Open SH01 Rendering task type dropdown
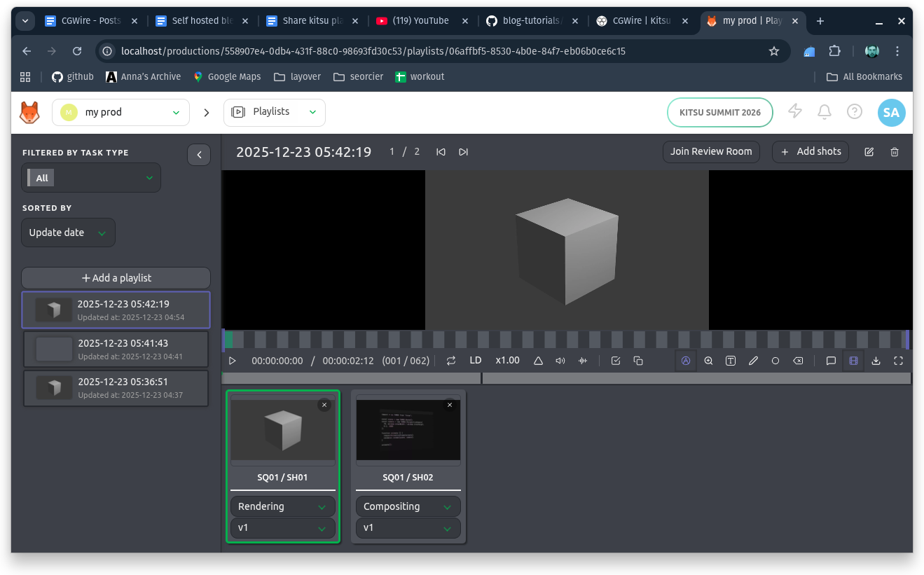The height and width of the screenshot is (575, 924). 282,506
